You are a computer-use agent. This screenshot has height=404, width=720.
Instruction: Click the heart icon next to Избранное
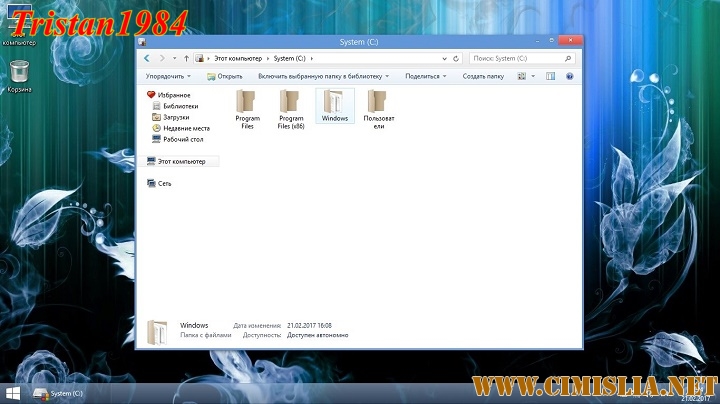click(151, 95)
